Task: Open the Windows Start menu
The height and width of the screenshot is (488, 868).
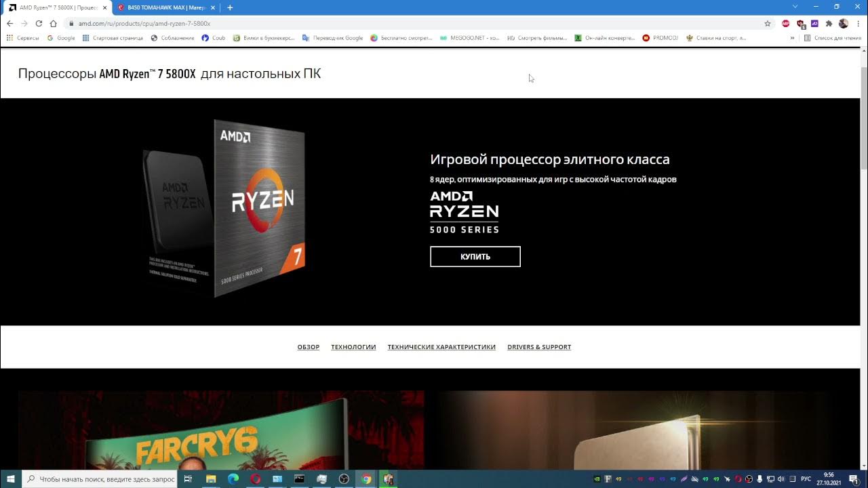Action: pyautogui.click(x=11, y=479)
